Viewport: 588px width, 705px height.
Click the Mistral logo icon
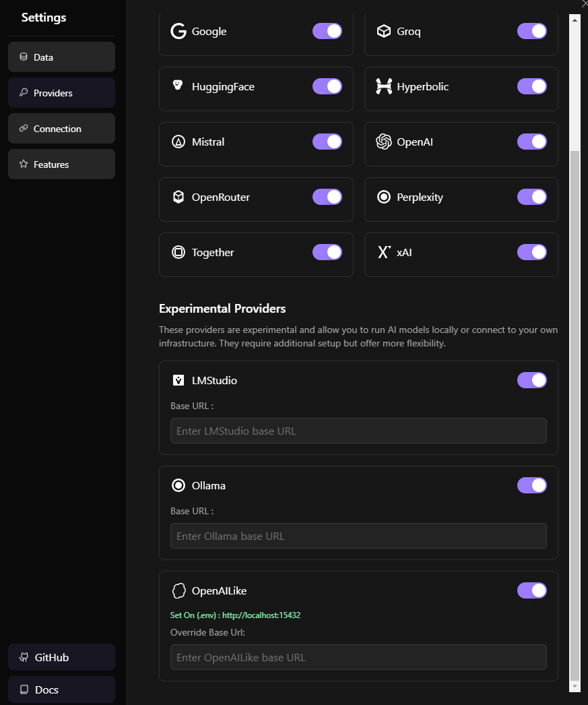(178, 142)
